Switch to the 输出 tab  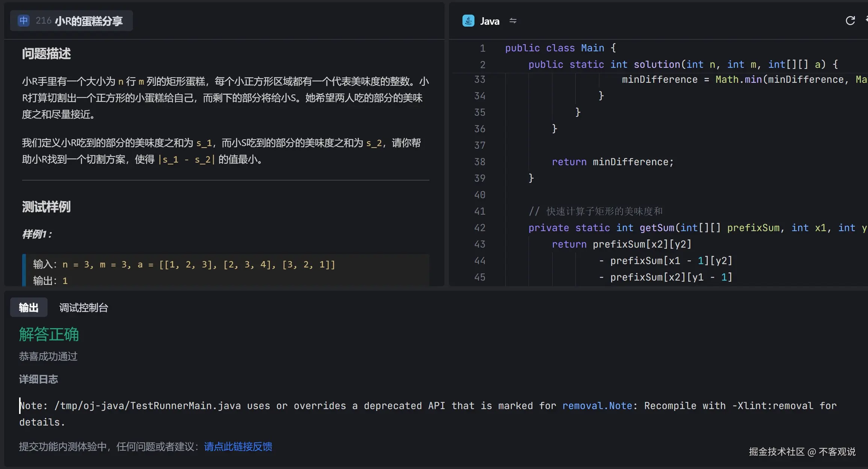[x=28, y=307]
